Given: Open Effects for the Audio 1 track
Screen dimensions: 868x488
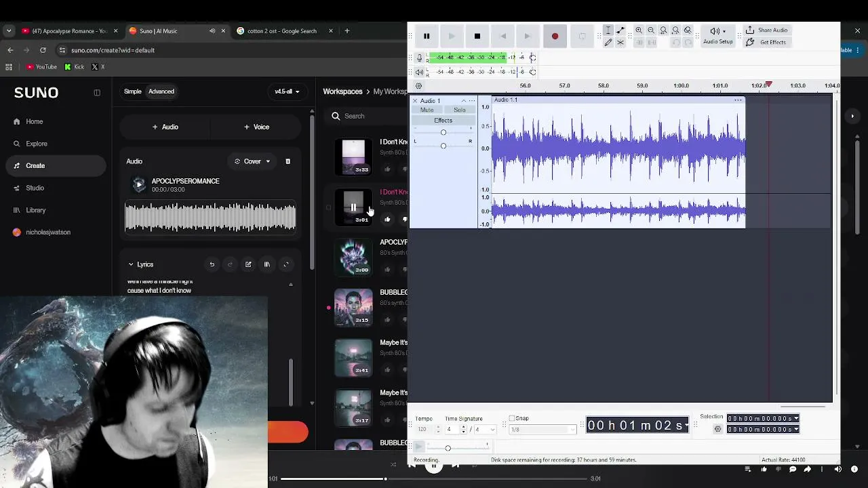Looking at the screenshot, I should tap(443, 121).
